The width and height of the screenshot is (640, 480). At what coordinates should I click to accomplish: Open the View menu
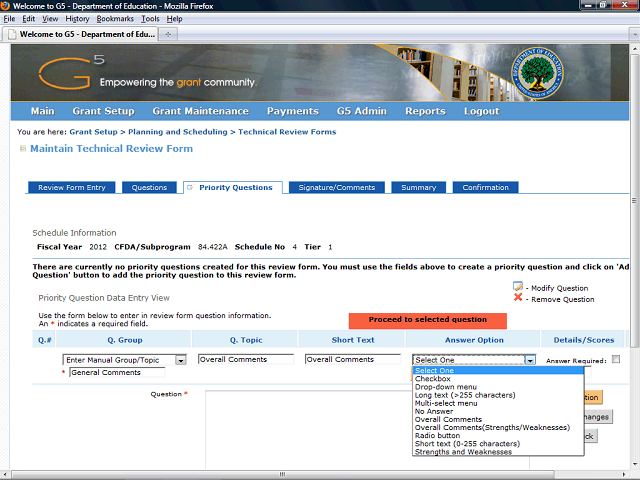click(x=50, y=19)
